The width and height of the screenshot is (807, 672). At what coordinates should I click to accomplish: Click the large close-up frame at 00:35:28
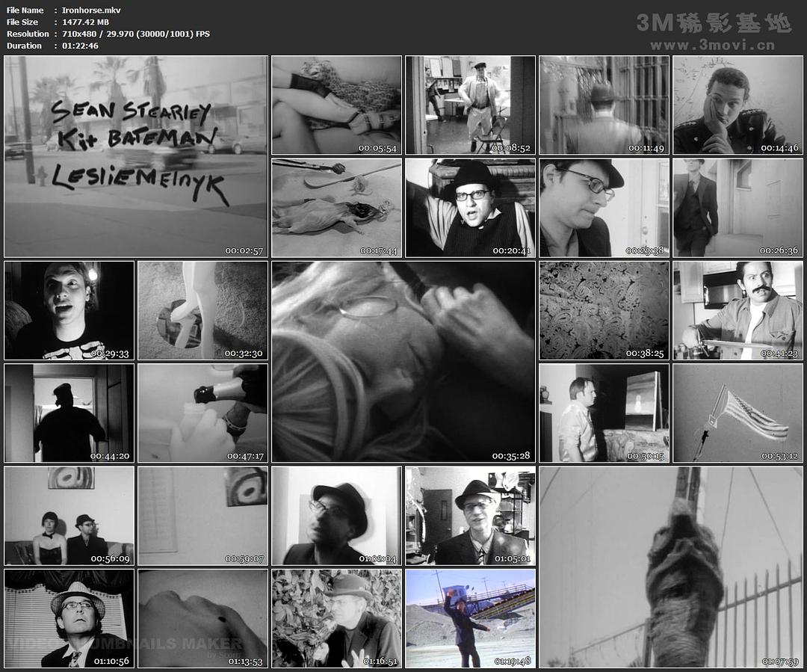point(403,361)
